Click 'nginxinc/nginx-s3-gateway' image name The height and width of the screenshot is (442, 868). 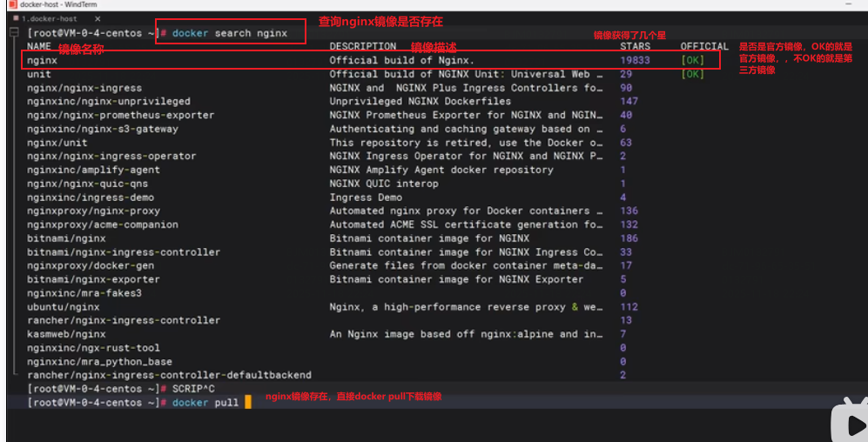103,129
